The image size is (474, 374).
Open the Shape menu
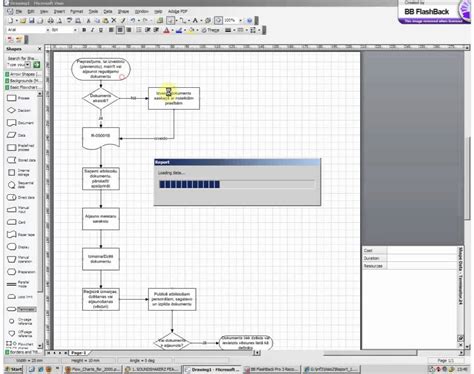[123, 11]
